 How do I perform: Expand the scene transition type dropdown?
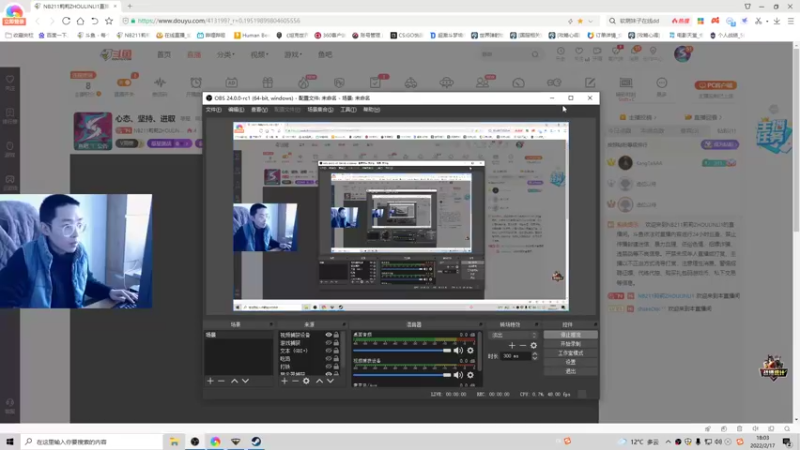pyautogui.click(x=513, y=335)
